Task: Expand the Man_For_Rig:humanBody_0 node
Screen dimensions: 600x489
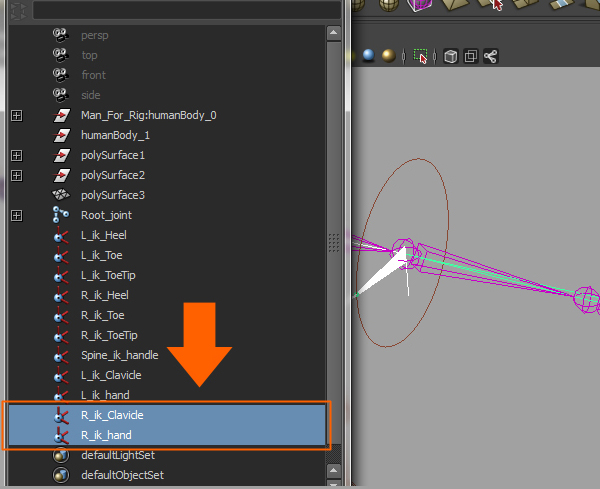Action: pyautogui.click(x=16, y=115)
